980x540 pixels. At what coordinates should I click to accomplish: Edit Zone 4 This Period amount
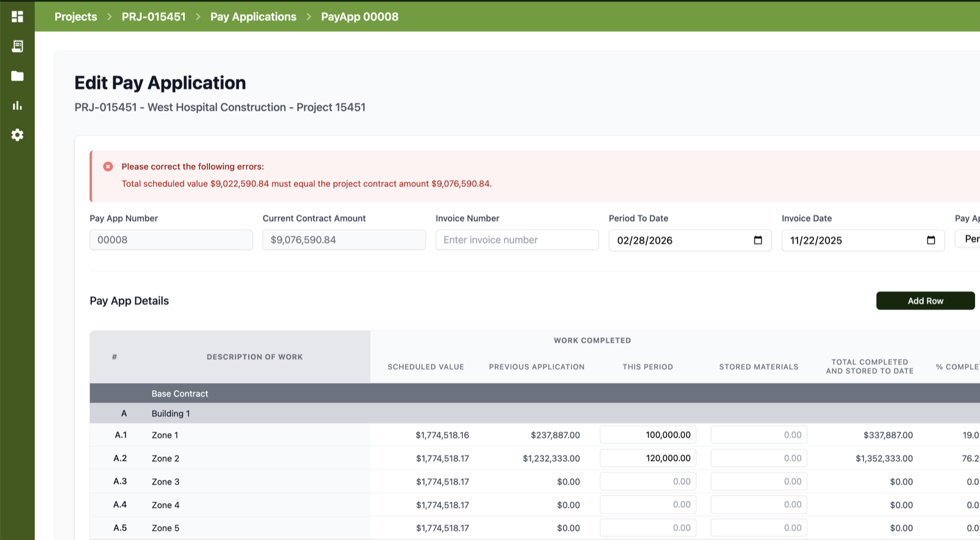[648, 504]
